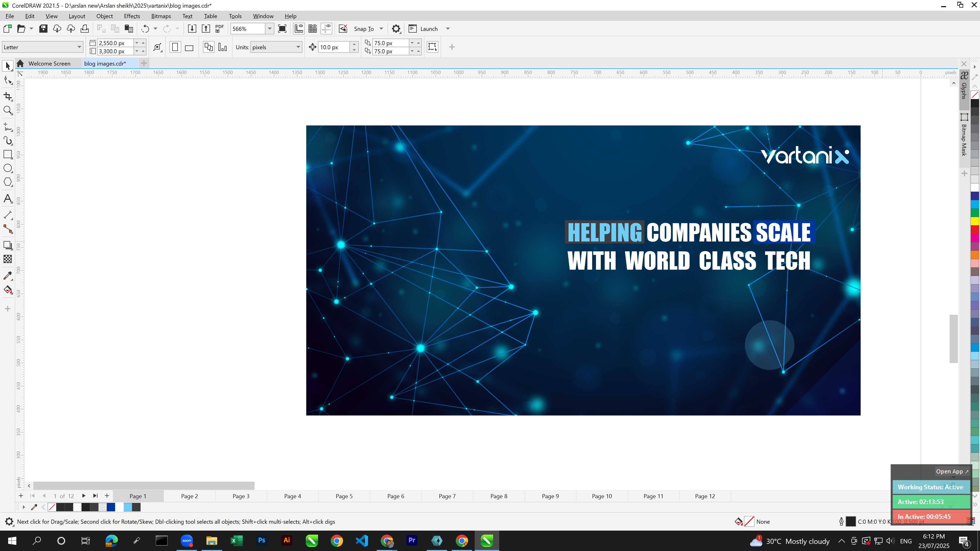Click Open App in tracker widget
The width and height of the screenshot is (980, 551).
pyautogui.click(x=952, y=471)
